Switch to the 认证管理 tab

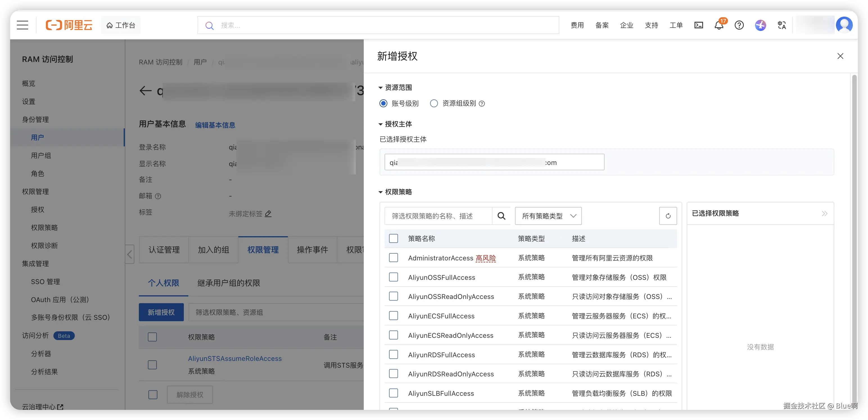point(164,250)
